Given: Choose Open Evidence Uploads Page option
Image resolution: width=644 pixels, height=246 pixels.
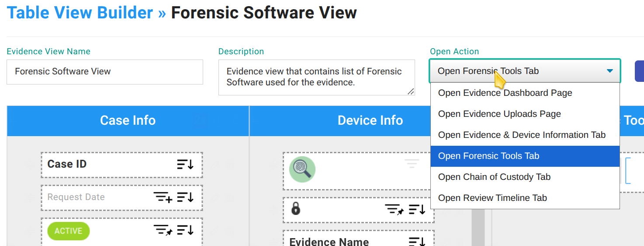Looking at the screenshot, I should click(499, 114).
